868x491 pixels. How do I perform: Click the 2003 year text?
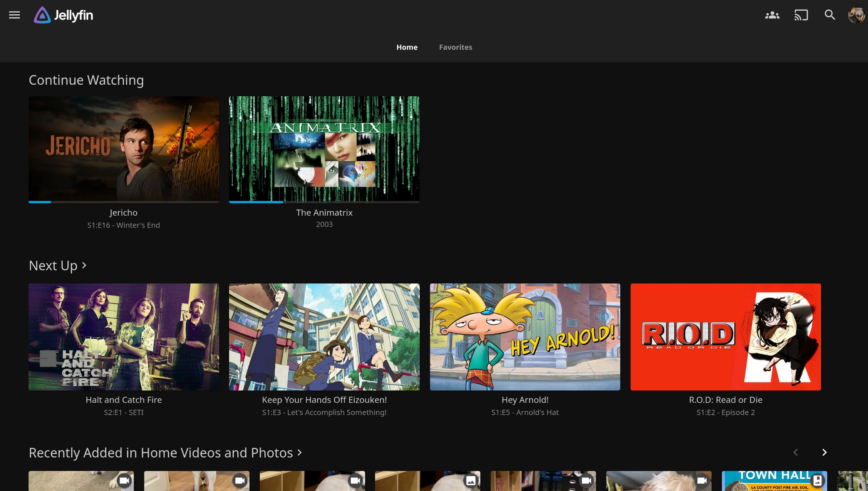tap(324, 224)
